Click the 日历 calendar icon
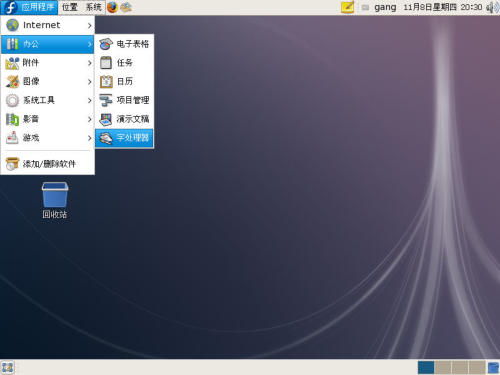The height and width of the screenshot is (375, 500). (x=106, y=82)
